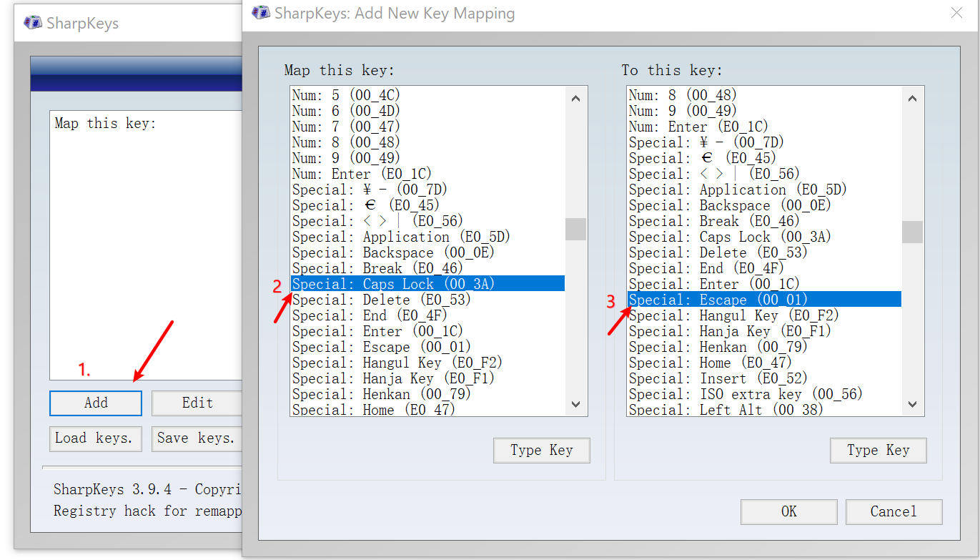
Task: Select Special: € (E0_45) in To list
Action: coord(764,158)
